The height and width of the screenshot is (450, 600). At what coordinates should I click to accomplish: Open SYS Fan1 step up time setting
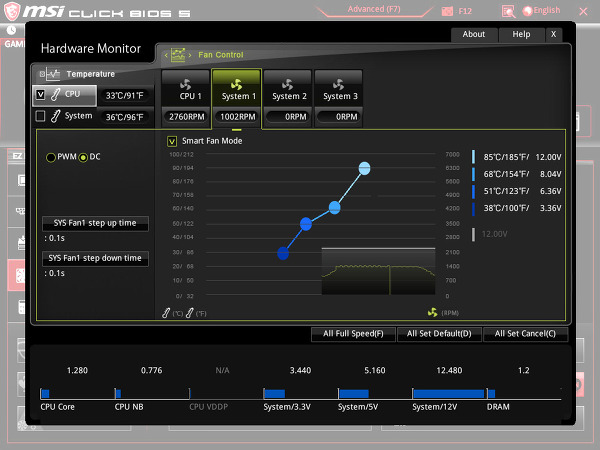pos(95,223)
